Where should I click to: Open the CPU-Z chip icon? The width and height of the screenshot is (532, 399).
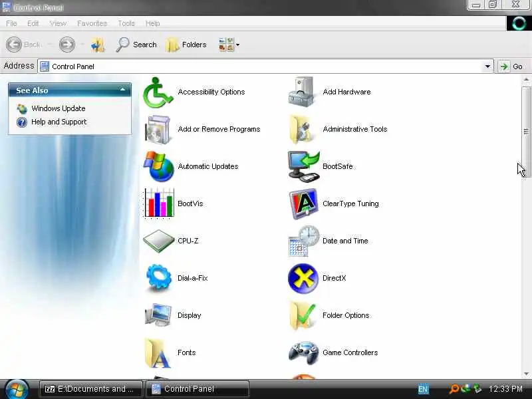pyautogui.click(x=158, y=241)
